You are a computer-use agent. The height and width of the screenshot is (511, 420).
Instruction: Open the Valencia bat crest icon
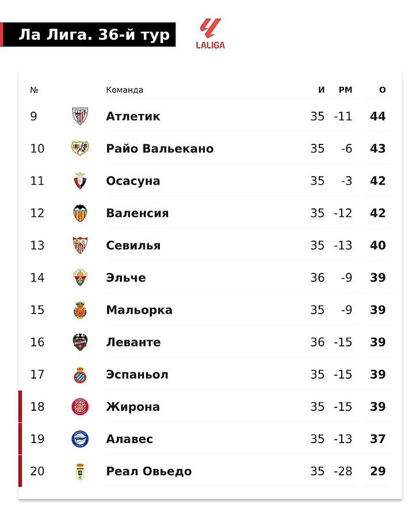(x=80, y=213)
